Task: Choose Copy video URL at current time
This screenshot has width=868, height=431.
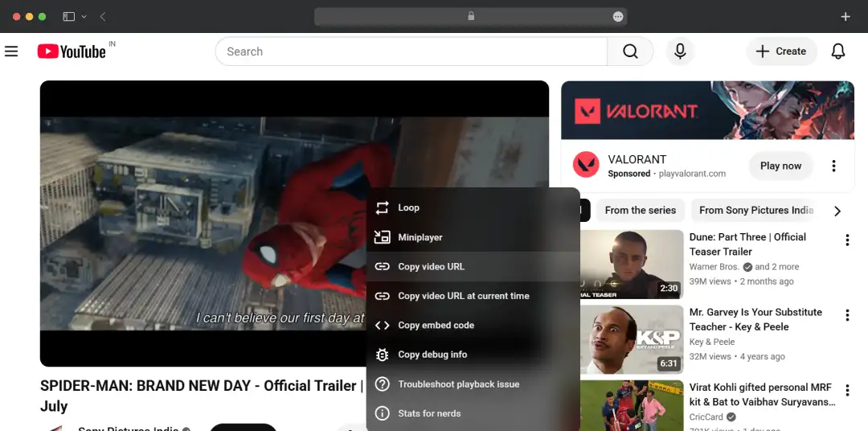Action: coord(473,296)
